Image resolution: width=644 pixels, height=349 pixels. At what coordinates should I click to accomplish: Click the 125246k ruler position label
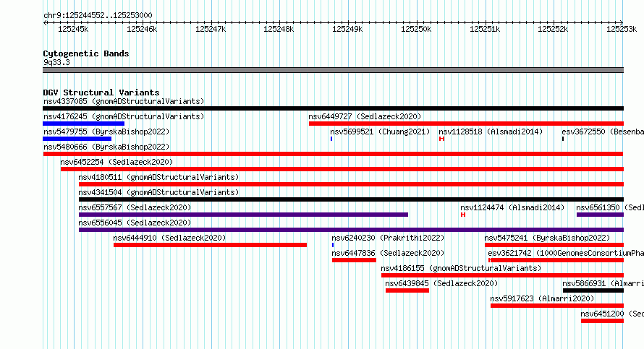point(142,29)
